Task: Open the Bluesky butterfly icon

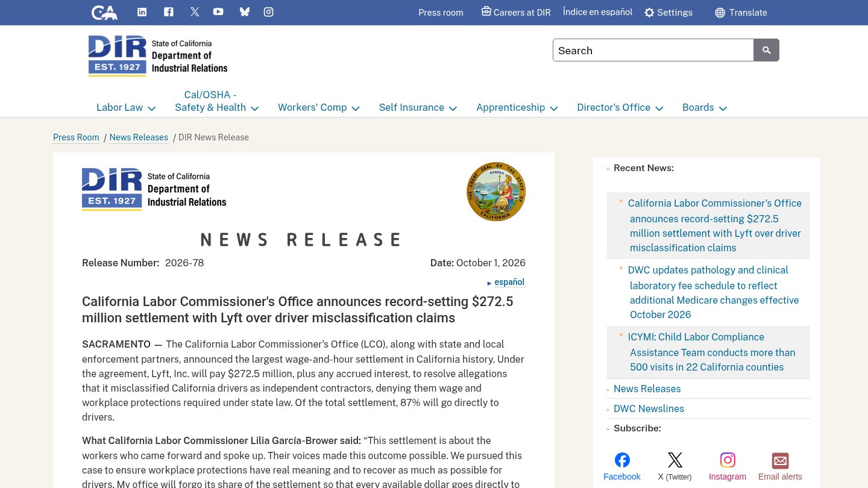Action: (x=244, y=12)
